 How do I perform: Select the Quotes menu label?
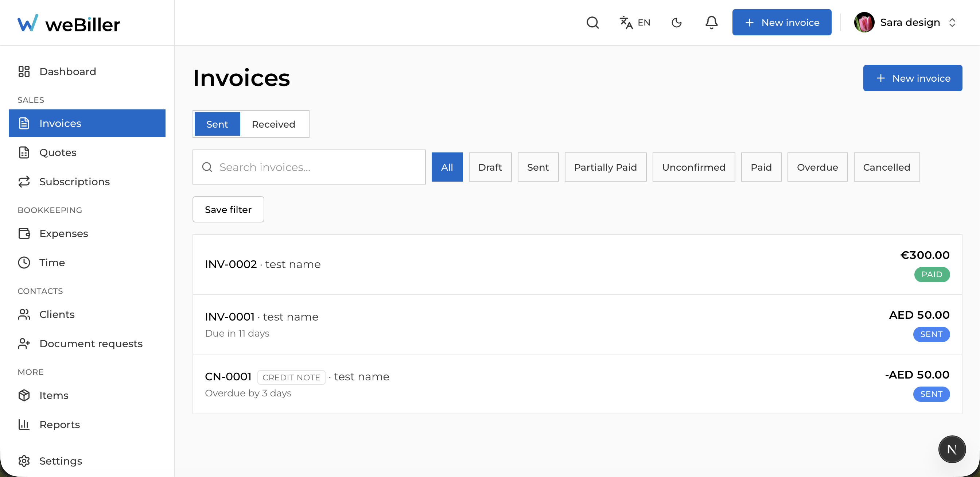point(58,152)
